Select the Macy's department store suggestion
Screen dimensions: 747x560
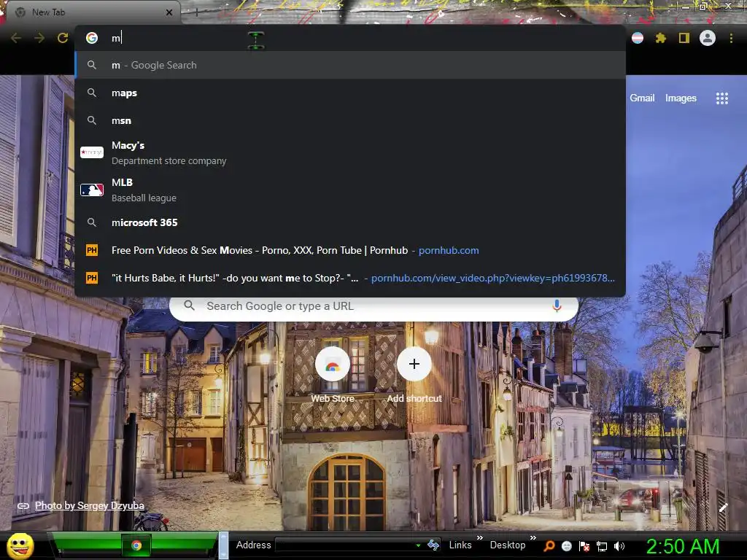tap(350, 153)
